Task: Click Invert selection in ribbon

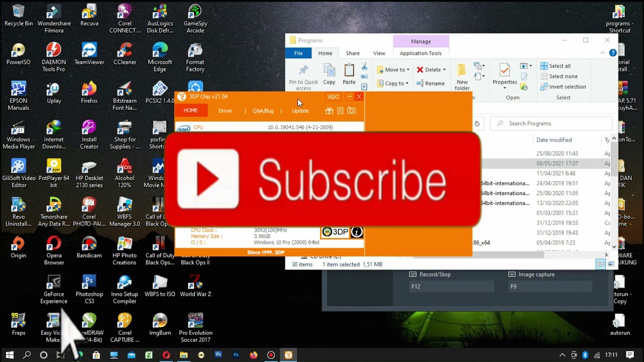Action: point(563,86)
